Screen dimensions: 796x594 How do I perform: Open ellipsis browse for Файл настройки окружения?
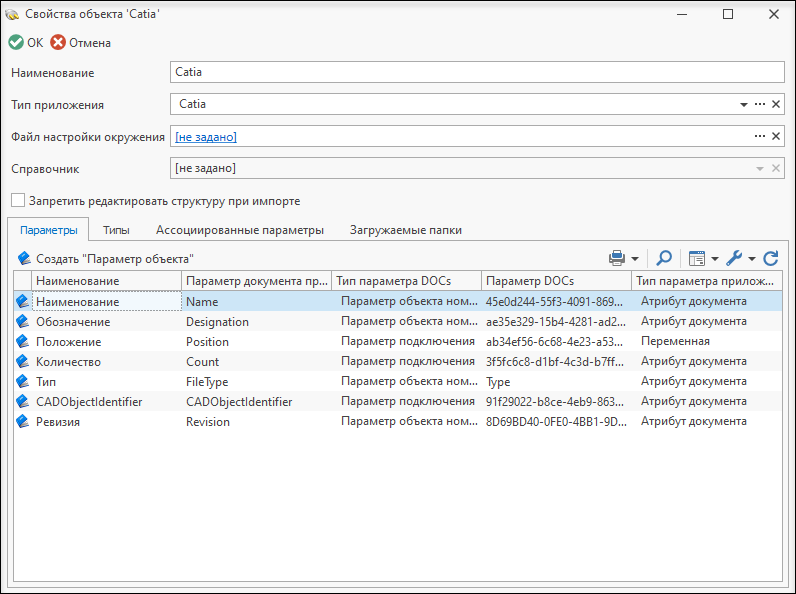(759, 136)
